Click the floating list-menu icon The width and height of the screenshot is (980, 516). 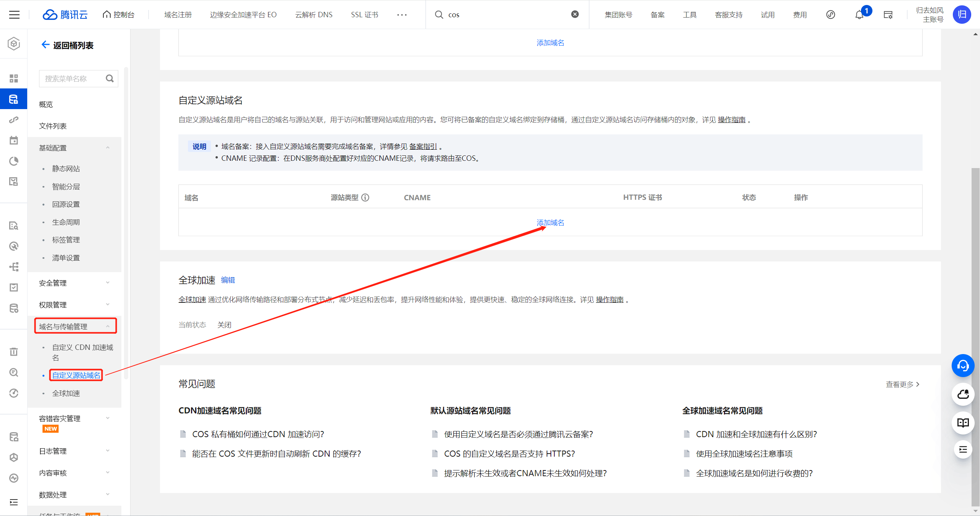tap(963, 449)
